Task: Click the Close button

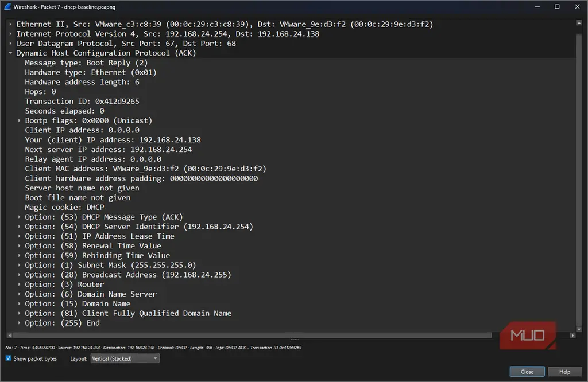Action: [527, 372]
